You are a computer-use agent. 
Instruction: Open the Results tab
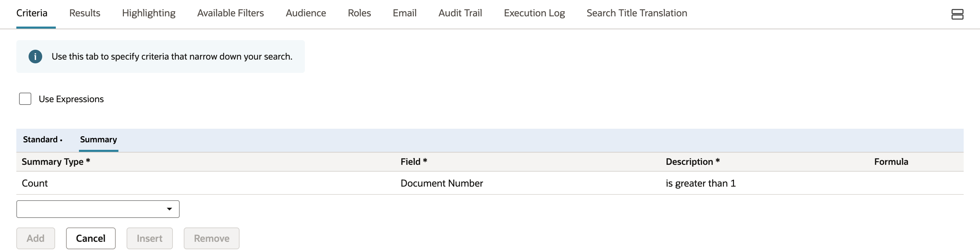(85, 13)
